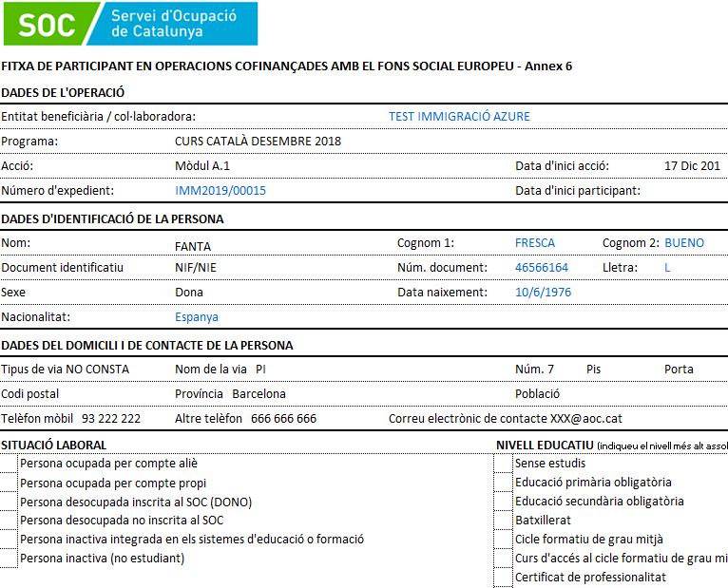Image resolution: width=728 pixels, height=588 pixels.
Task: Click the 'NIF/NIE' document type value
Action: pyautogui.click(x=197, y=268)
